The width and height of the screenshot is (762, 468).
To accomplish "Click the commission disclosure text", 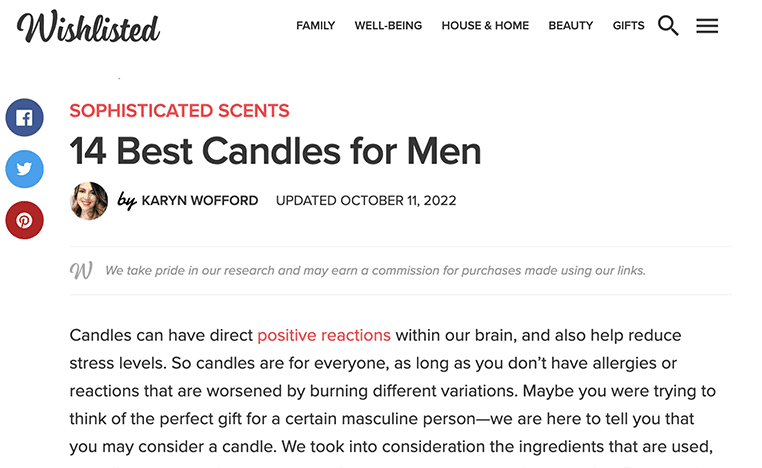I will point(375,270).
